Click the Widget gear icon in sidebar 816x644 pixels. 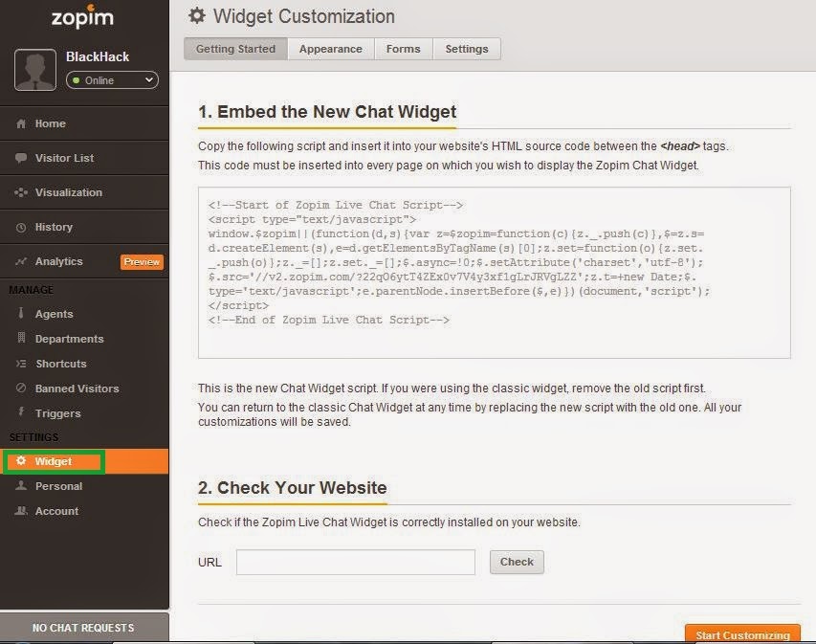tap(21, 460)
